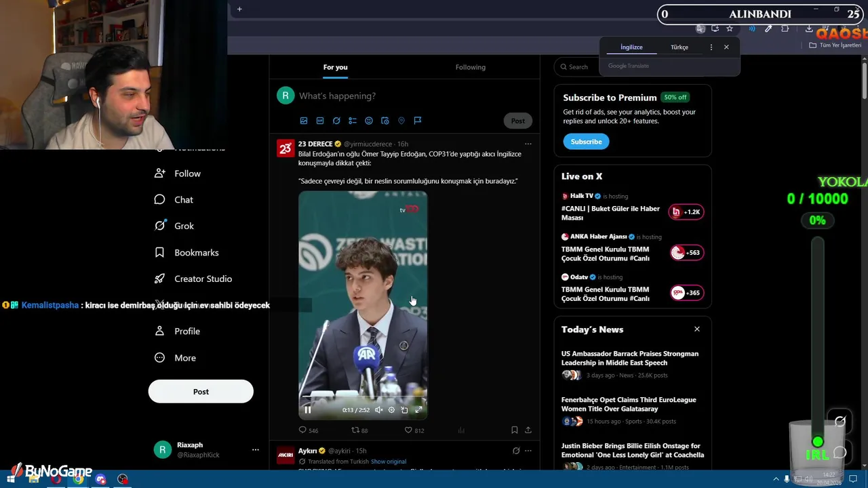View analytics of 23 DERECE post
Image resolution: width=868 pixels, height=488 pixels.
click(x=461, y=430)
